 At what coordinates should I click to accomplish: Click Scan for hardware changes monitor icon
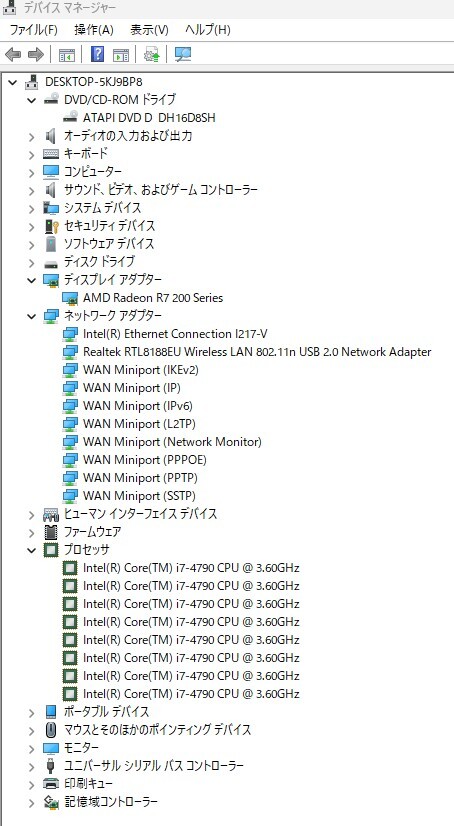183,54
